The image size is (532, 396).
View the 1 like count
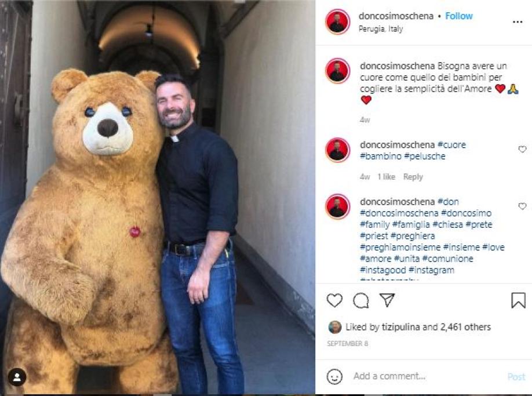pos(386,177)
